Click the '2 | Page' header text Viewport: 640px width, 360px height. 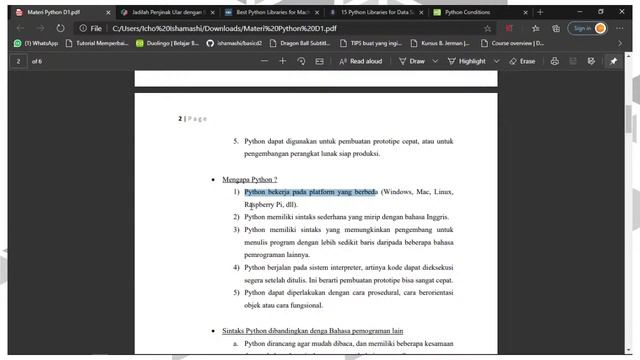(193, 119)
